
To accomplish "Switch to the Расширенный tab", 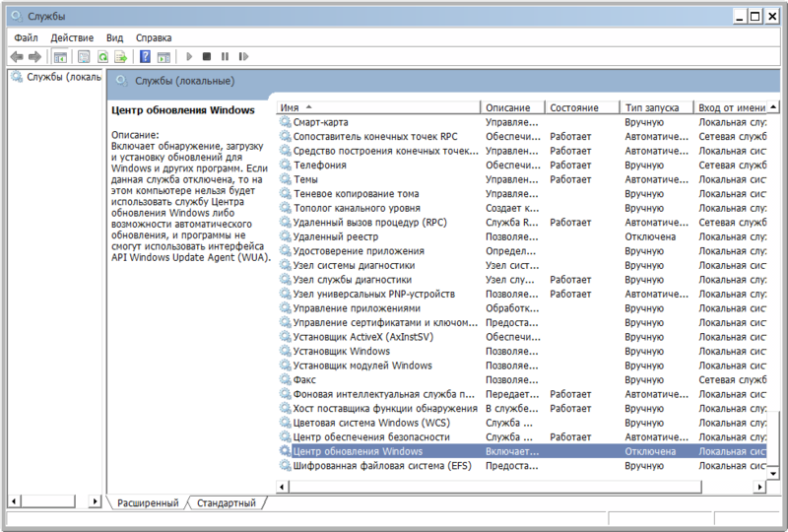I will pyautogui.click(x=148, y=502).
